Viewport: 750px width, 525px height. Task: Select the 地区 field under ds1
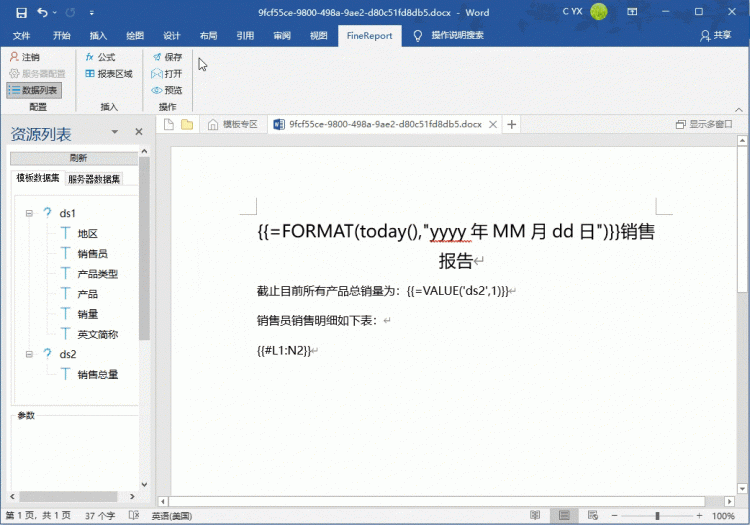click(88, 233)
